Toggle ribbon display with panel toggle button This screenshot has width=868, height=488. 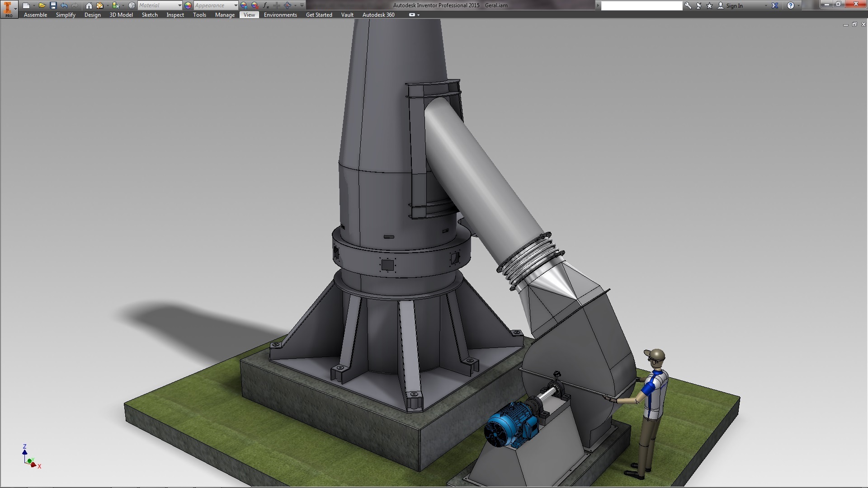coord(412,15)
